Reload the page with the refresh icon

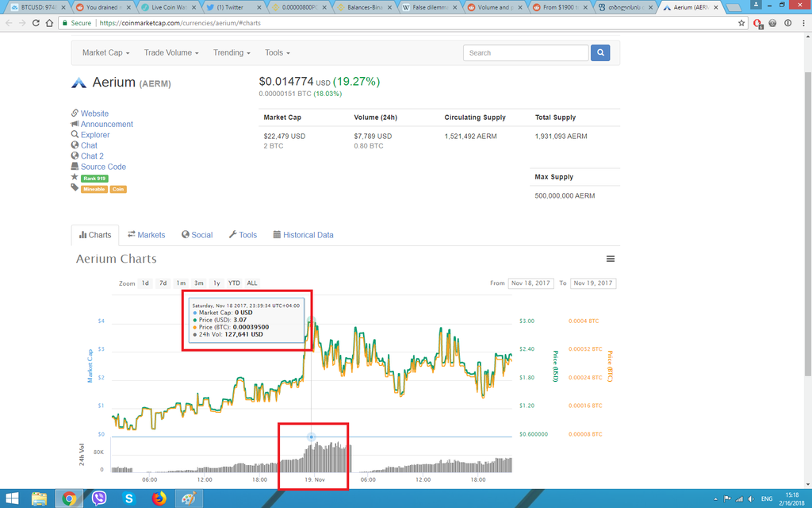point(36,23)
